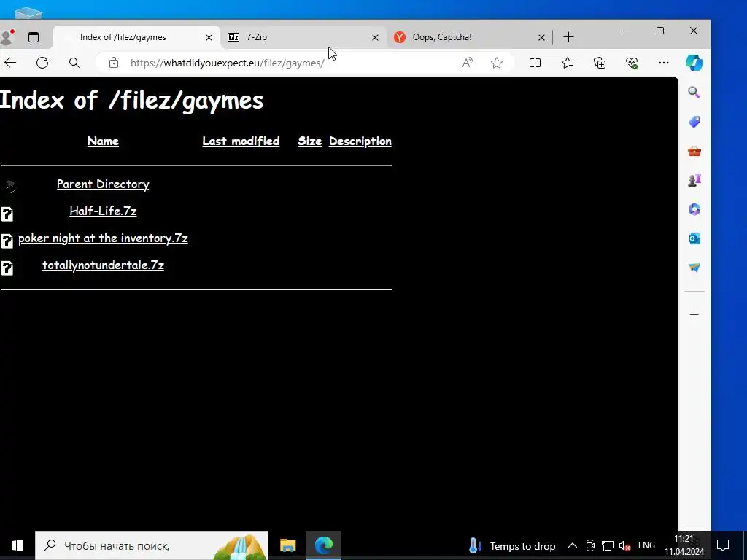Open File Explorer from the taskbar
The height and width of the screenshot is (560, 747).
[x=287, y=545]
